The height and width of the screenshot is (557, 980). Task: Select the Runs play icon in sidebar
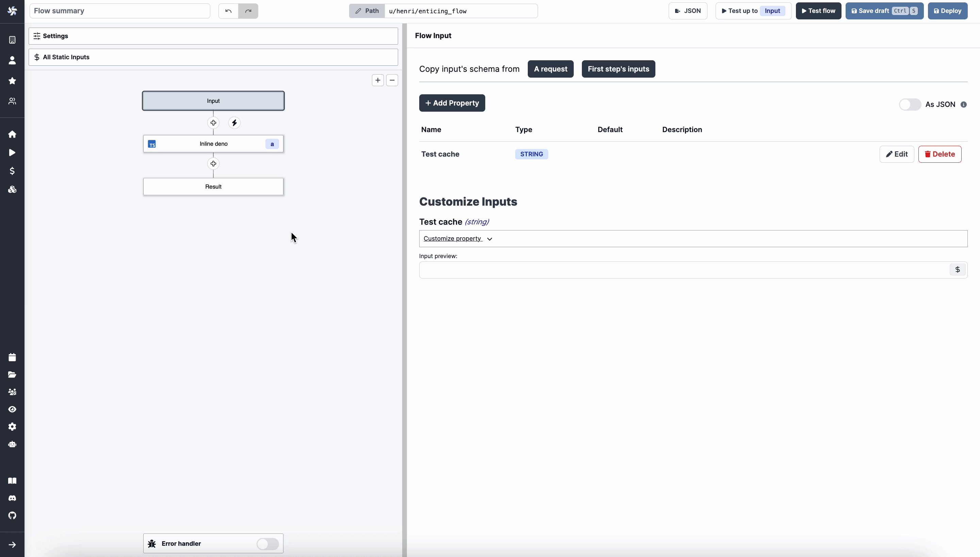pos(12,152)
